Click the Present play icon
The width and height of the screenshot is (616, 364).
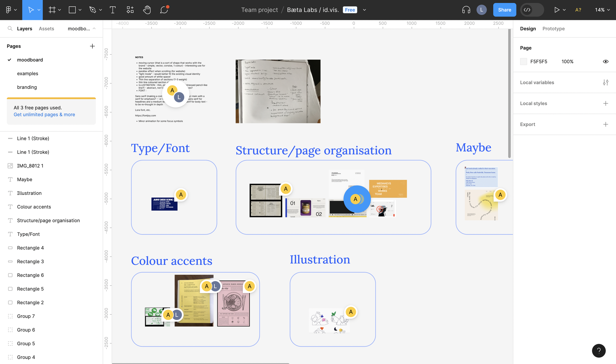pos(557,10)
